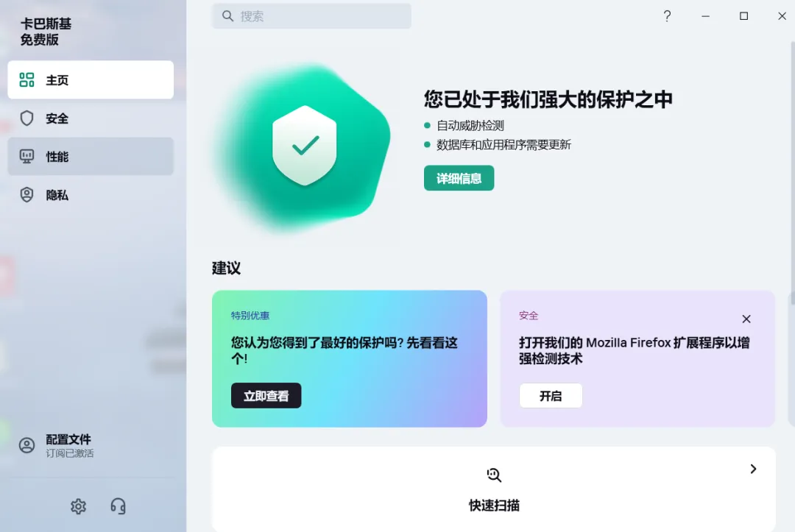Select the 主页 Home menu item

click(91, 80)
